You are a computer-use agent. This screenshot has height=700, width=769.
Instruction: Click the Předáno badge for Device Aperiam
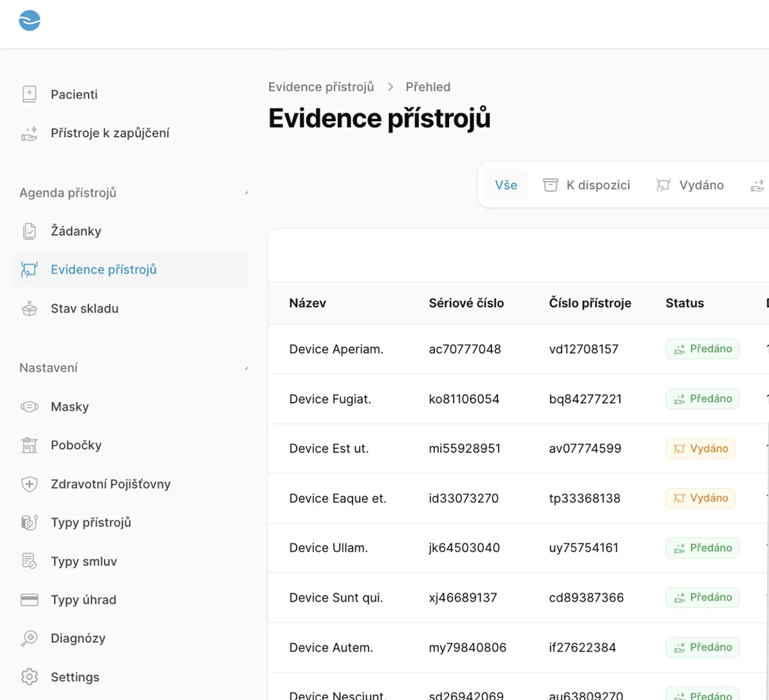[x=702, y=349]
